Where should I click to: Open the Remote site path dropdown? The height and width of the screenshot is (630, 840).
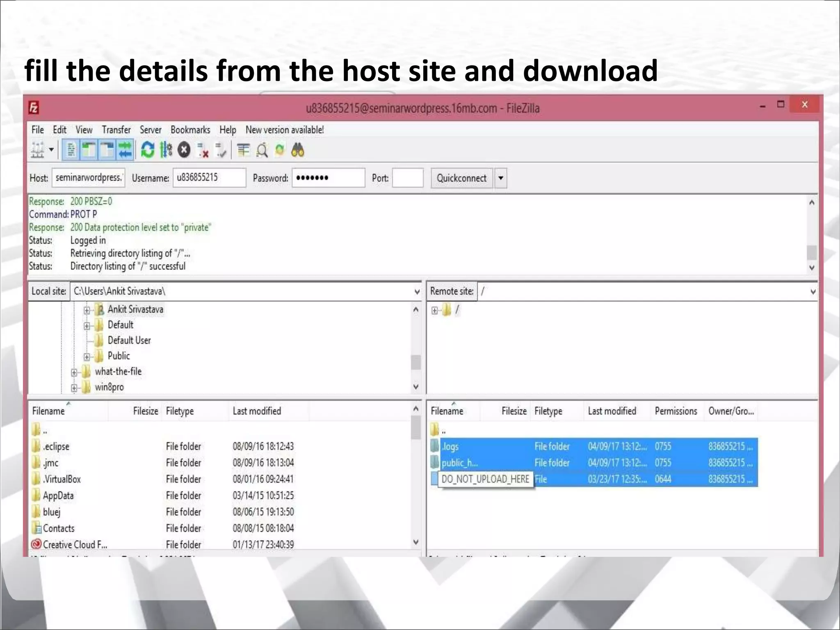point(813,292)
